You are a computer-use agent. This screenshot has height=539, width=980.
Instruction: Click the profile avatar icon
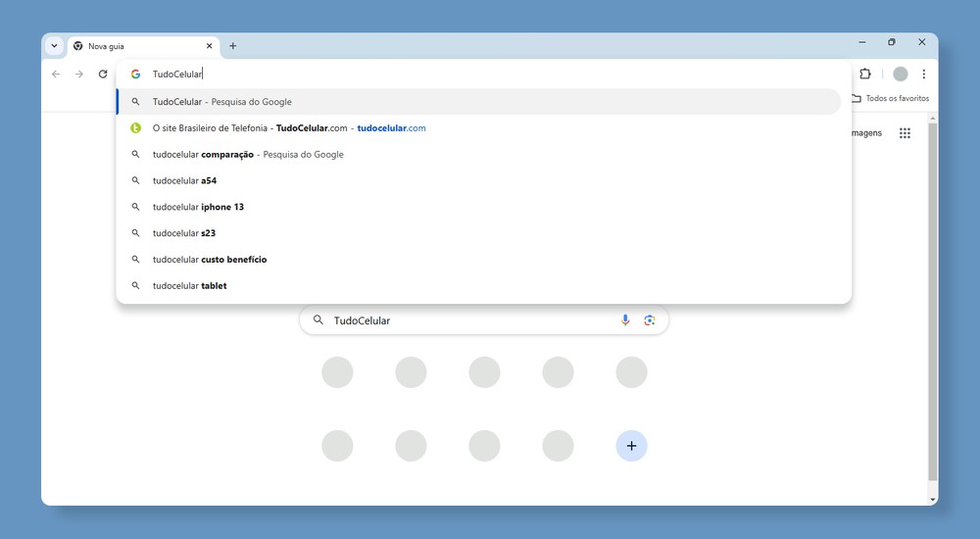tap(900, 74)
